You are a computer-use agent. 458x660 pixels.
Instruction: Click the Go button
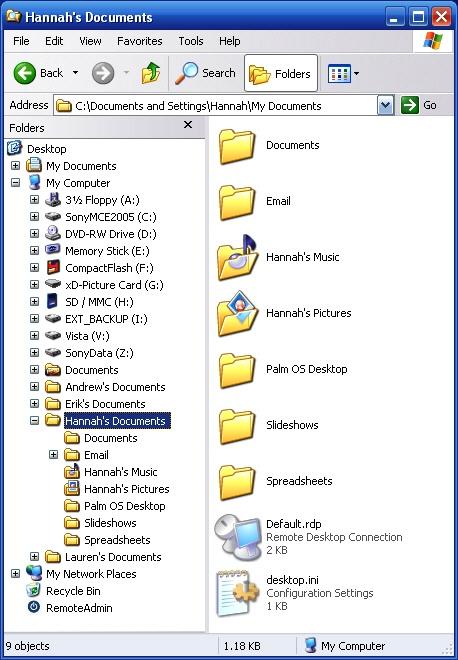point(418,105)
